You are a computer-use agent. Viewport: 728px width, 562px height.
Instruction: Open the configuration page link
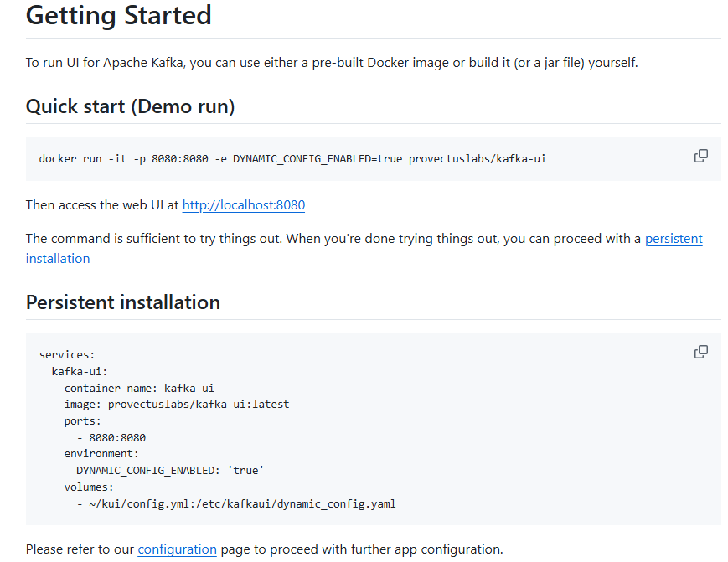point(177,549)
